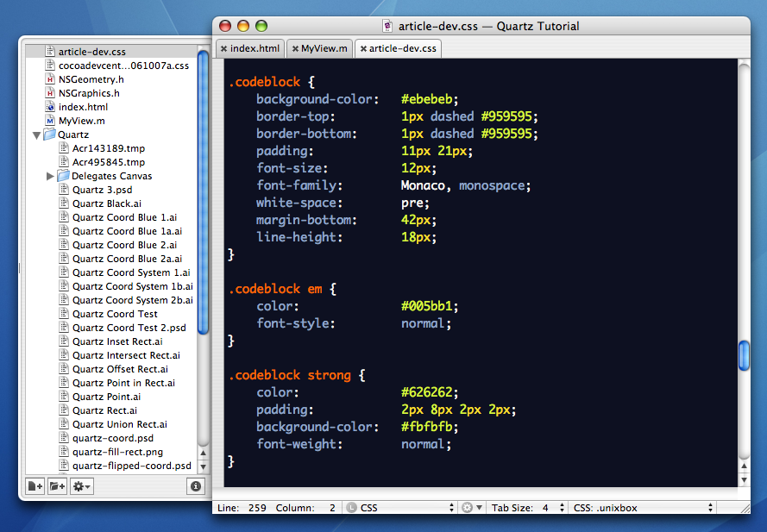Click the NSGeometry.h header file icon
Screen dimensions: 767x532
pyautogui.click(x=49, y=78)
